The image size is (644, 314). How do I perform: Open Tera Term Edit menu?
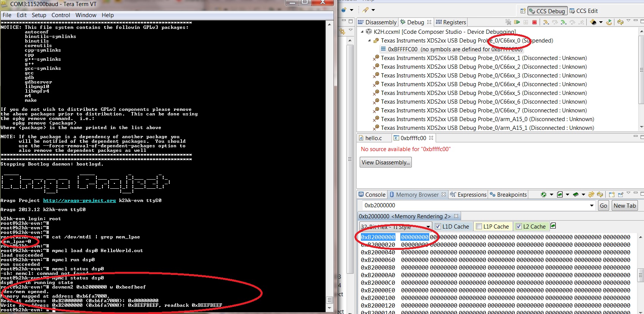coord(22,15)
